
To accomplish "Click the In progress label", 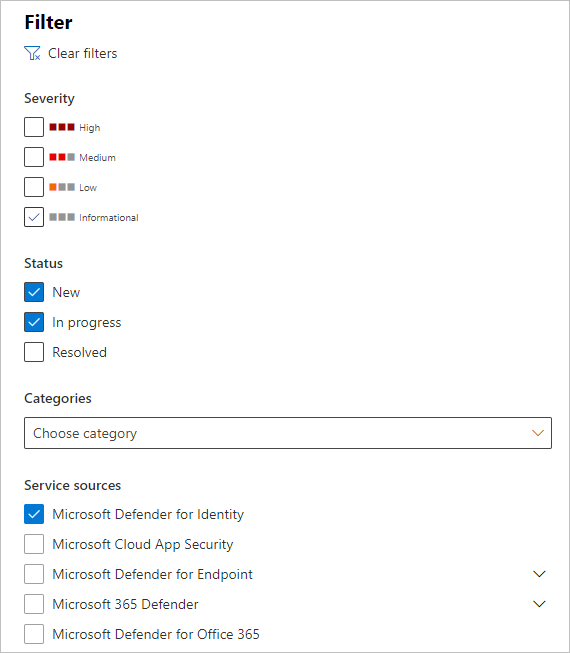I will 87,323.
